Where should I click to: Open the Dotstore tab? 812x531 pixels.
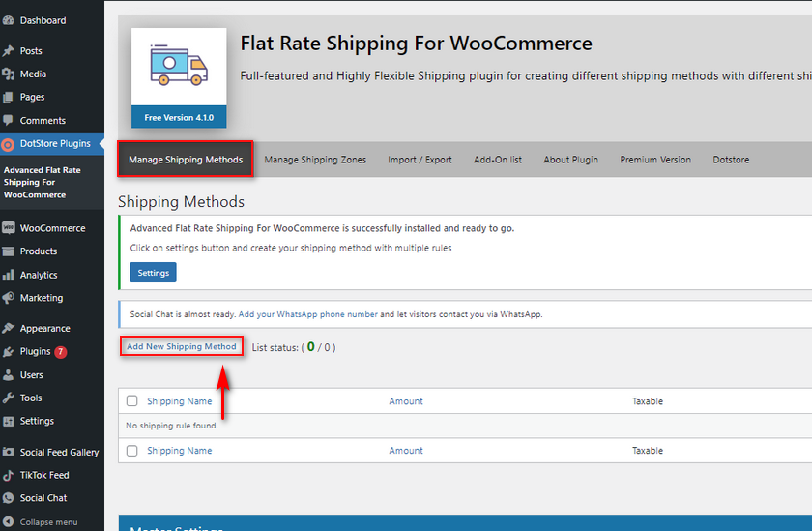point(731,160)
